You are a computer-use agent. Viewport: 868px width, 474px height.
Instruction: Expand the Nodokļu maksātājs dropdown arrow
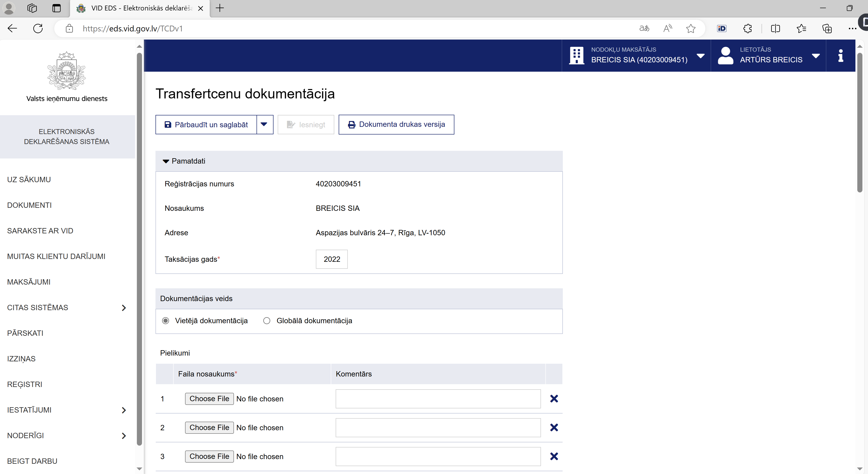coord(701,56)
